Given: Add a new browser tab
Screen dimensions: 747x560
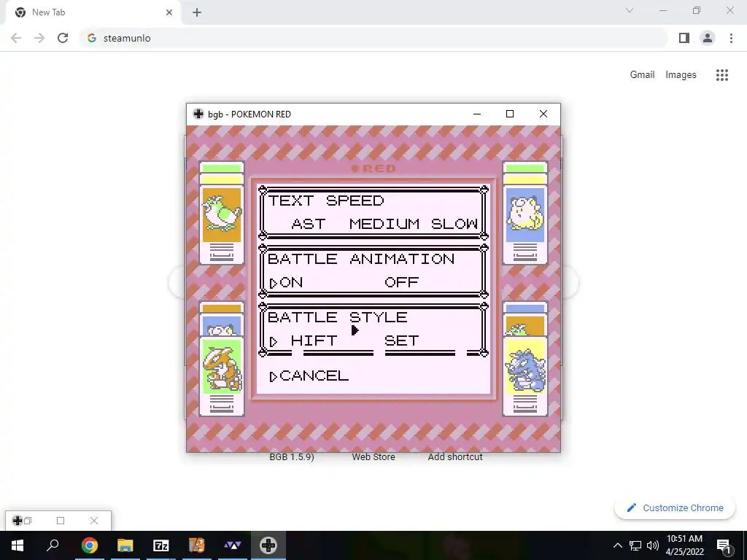Looking at the screenshot, I should coord(197,12).
